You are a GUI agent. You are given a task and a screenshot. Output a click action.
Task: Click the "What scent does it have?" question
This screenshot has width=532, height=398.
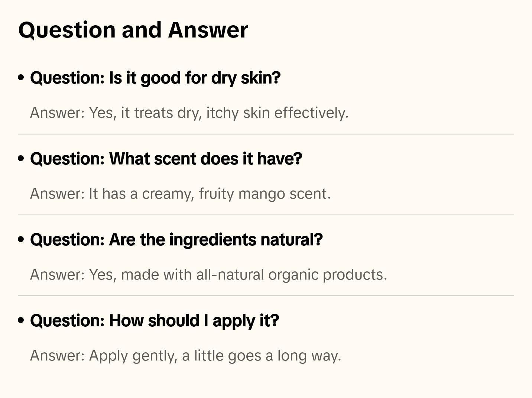[x=166, y=159]
